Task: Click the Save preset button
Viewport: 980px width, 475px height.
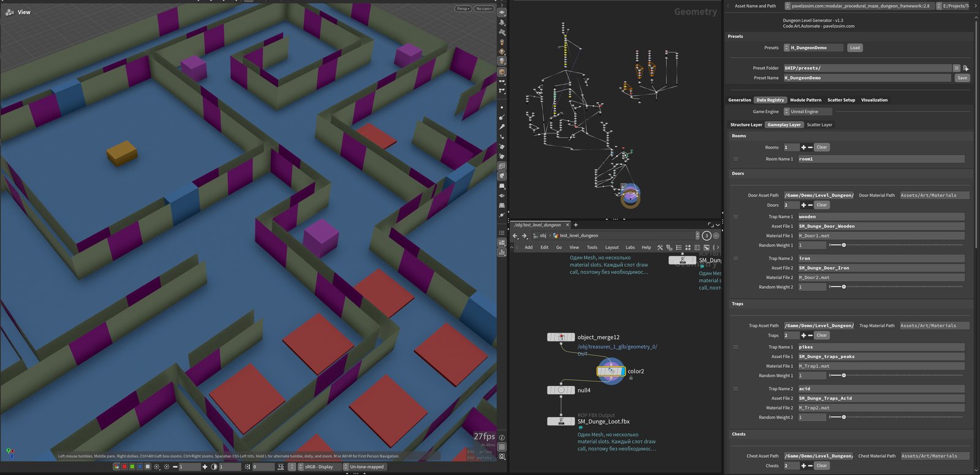Action: 962,78
